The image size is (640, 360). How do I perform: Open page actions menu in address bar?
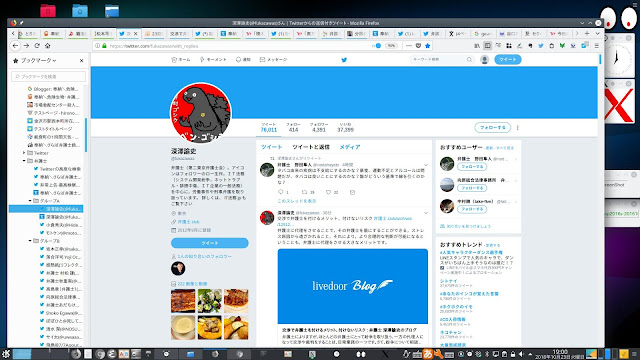[x=409, y=46]
